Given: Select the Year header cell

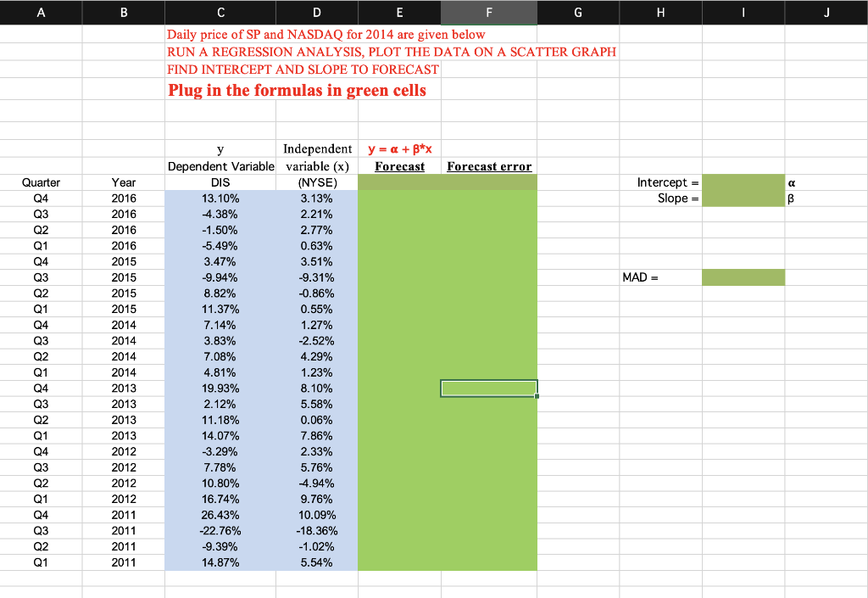Looking at the screenshot, I should coord(123,182).
